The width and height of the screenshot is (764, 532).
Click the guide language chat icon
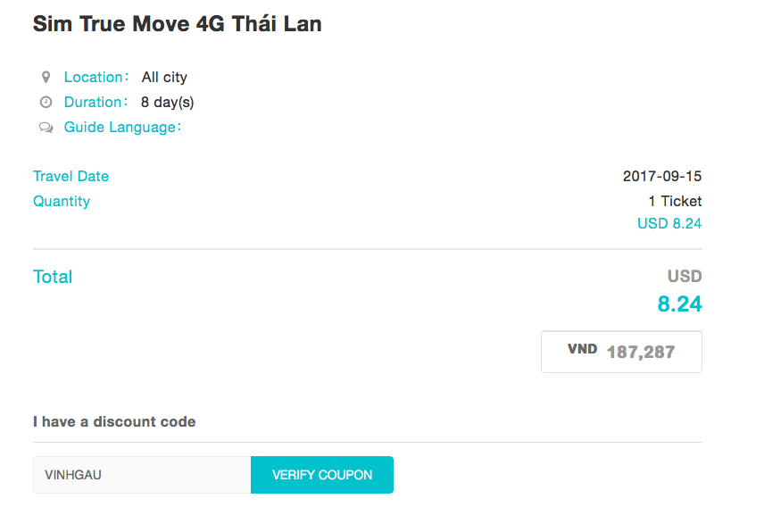pyautogui.click(x=46, y=128)
